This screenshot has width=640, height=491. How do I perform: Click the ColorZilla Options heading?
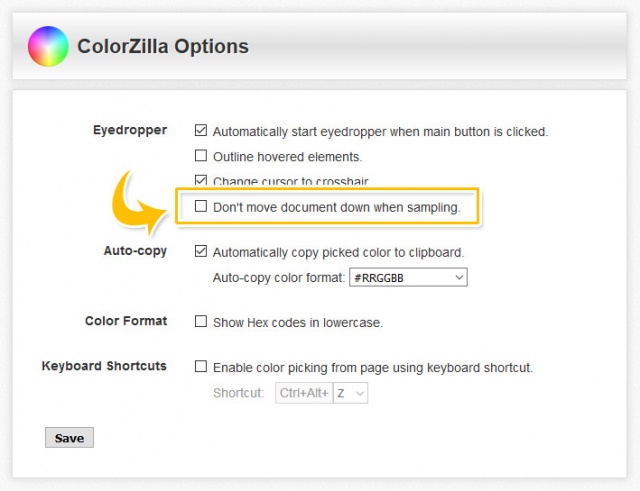pos(163,46)
